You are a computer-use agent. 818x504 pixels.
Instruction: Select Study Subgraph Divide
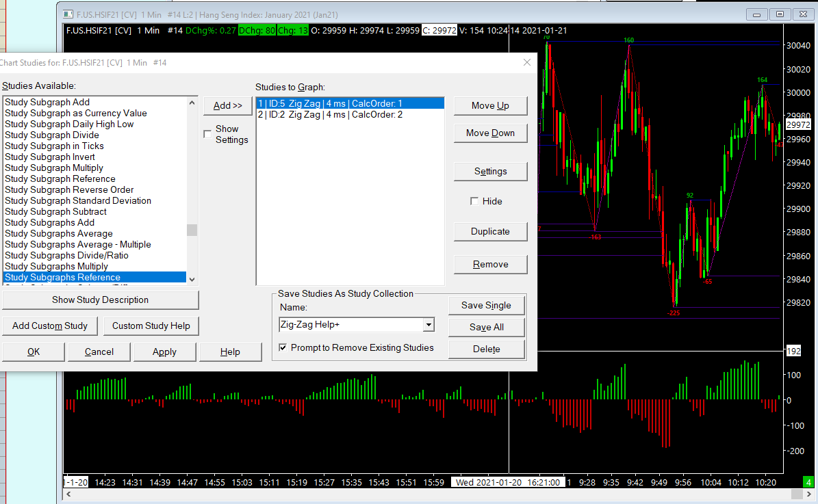tap(94, 135)
